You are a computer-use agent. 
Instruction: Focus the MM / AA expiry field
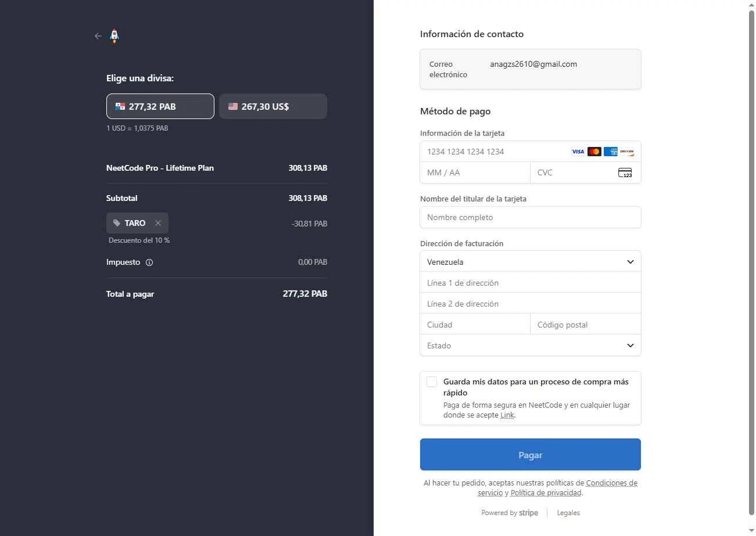(x=475, y=172)
